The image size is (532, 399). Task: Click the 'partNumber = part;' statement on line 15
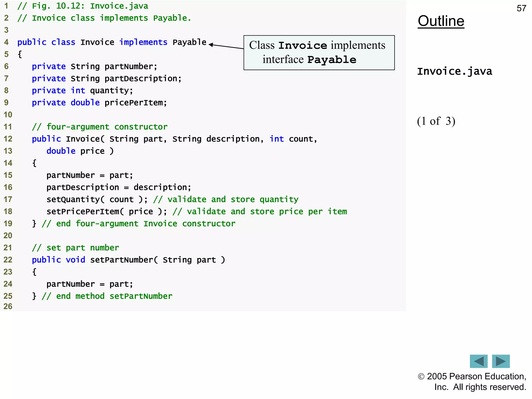(x=90, y=175)
